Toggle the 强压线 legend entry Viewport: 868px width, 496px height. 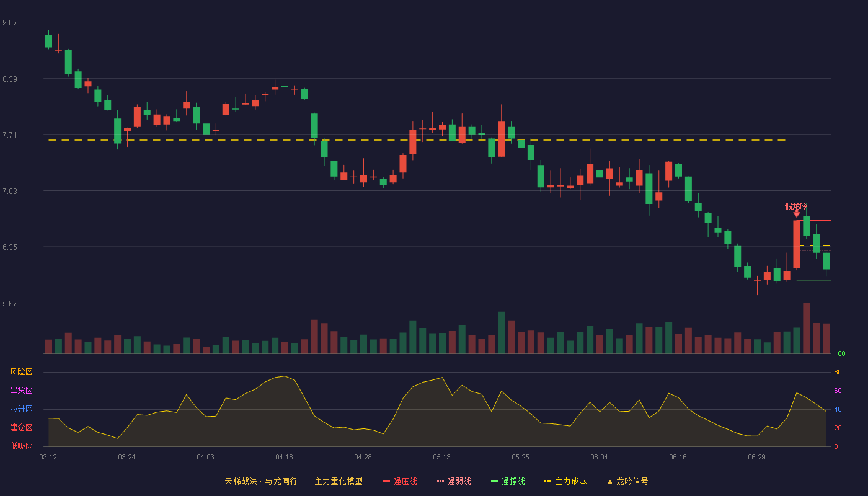[400, 481]
